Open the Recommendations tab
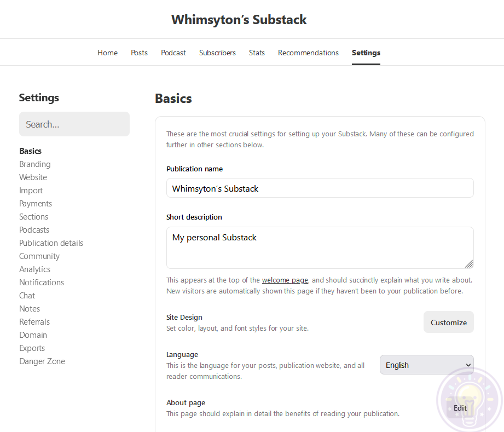504x432 pixels. (308, 53)
